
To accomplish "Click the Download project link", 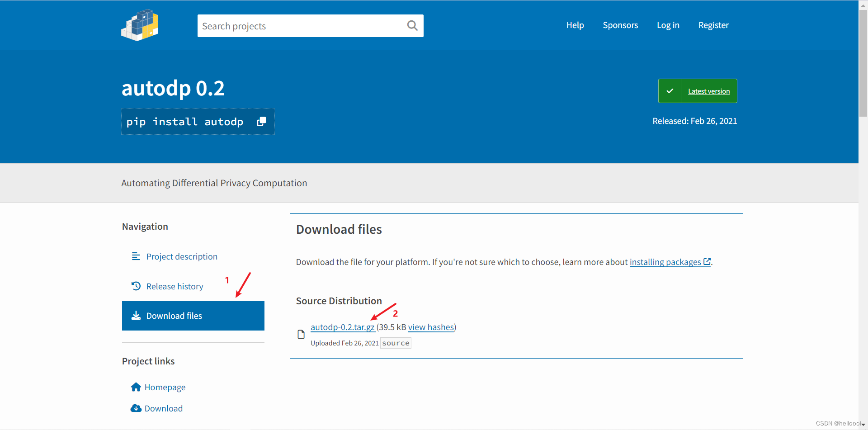I will click(164, 408).
